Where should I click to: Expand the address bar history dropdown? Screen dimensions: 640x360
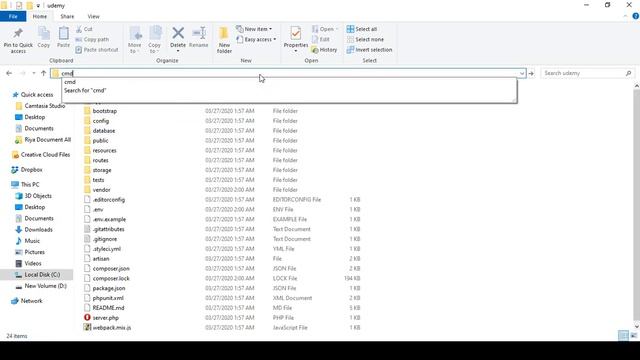click(522, 73)
